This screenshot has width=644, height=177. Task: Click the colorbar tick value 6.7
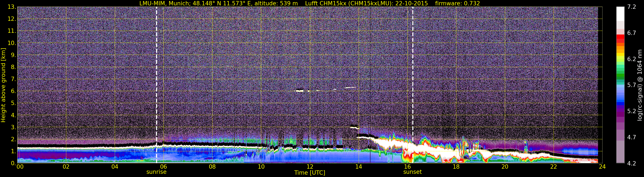(632, 33)
